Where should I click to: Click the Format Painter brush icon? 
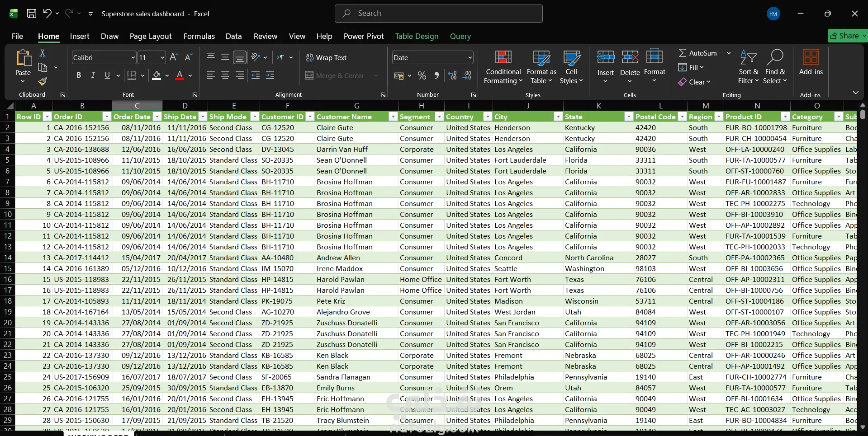pyautogui.click(x=43, y=81)
